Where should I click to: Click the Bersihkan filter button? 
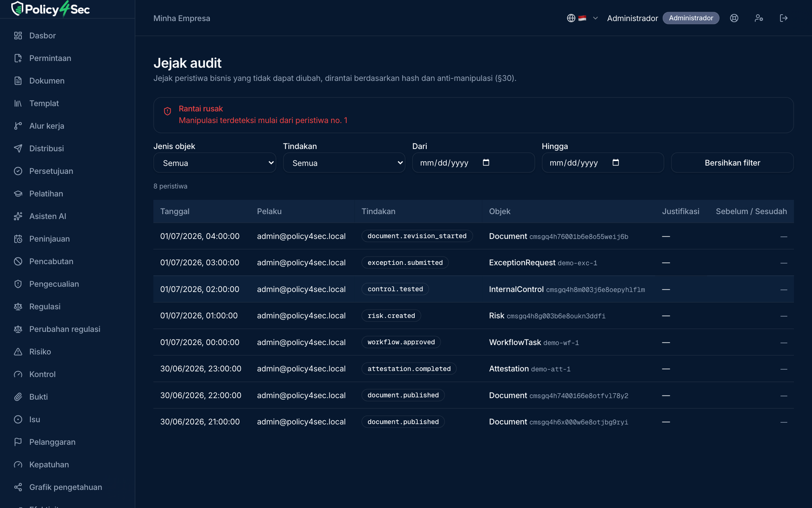pyautogui.click(x=732, y=163)
